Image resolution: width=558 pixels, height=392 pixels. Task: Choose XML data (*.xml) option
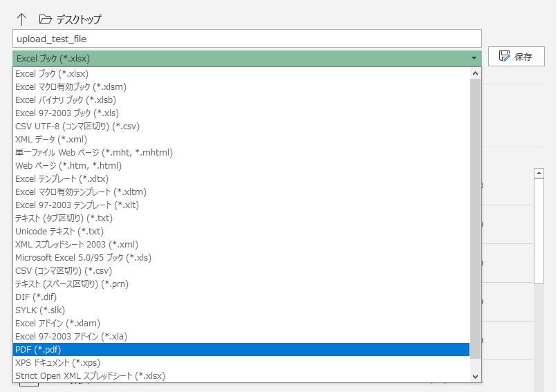pyautogui.click(x=51, y=140)
